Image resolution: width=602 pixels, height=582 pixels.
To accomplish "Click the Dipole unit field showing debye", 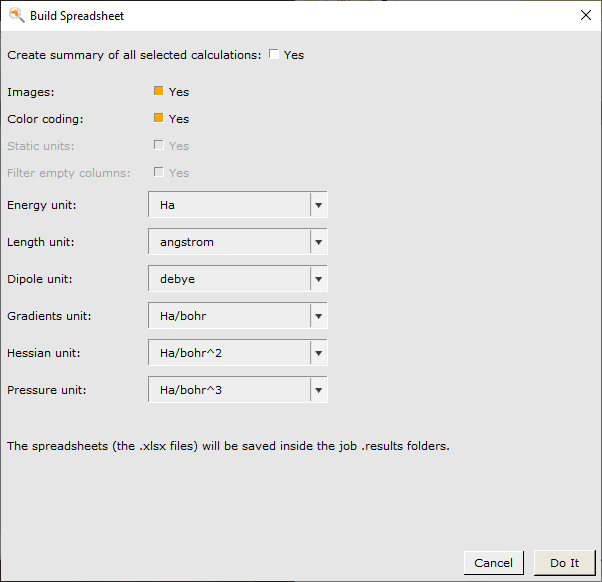I will coord(229,279).
